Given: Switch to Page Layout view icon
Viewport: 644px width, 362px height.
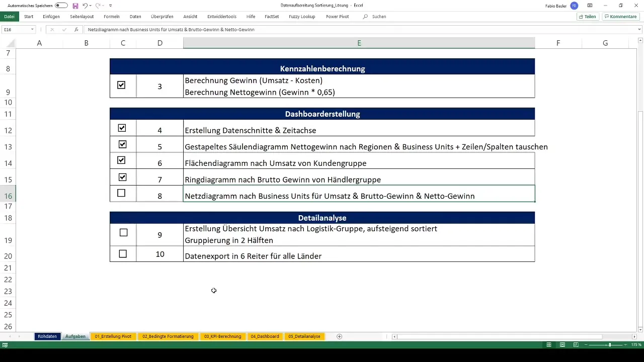Looking at the screenshot, I should 562,345.
